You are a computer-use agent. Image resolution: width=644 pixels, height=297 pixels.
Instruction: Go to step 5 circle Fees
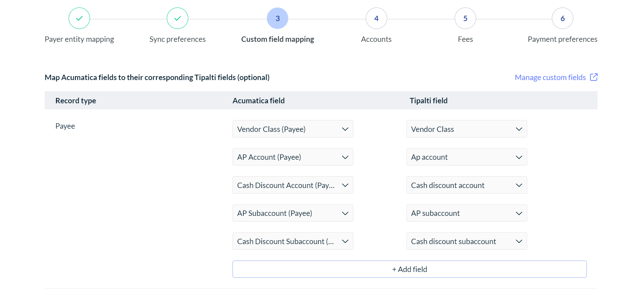pyautogui.click(x=465, y=18)
